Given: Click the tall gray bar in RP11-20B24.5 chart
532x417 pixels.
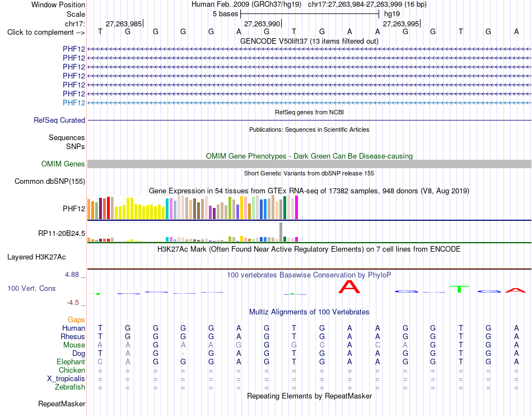Looking at the screenshot, I should pyautogui.click(x=281, y=232).
